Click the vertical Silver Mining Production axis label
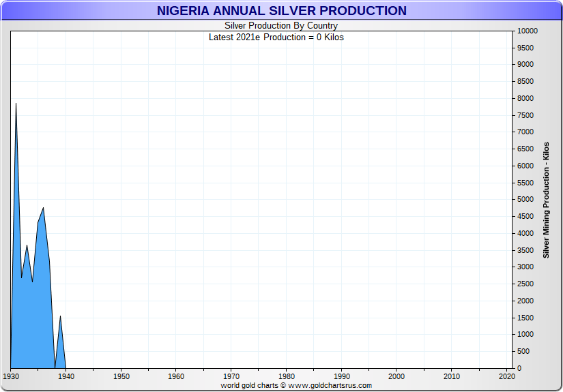 546,200
